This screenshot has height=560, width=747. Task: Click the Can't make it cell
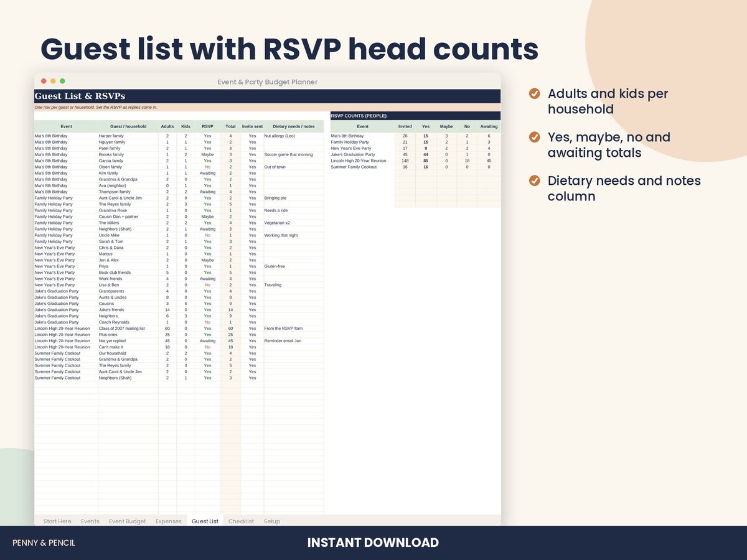128,347
